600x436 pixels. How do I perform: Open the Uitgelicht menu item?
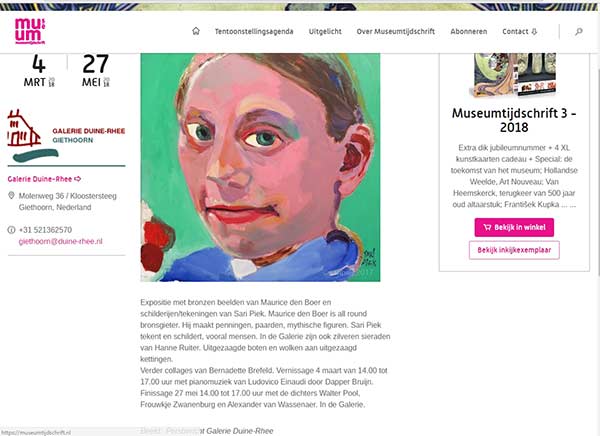[x=325, y=31]
